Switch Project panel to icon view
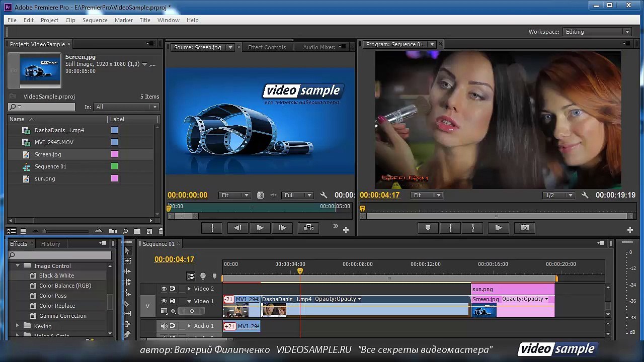644x362 pixels. tap(23, 231)
